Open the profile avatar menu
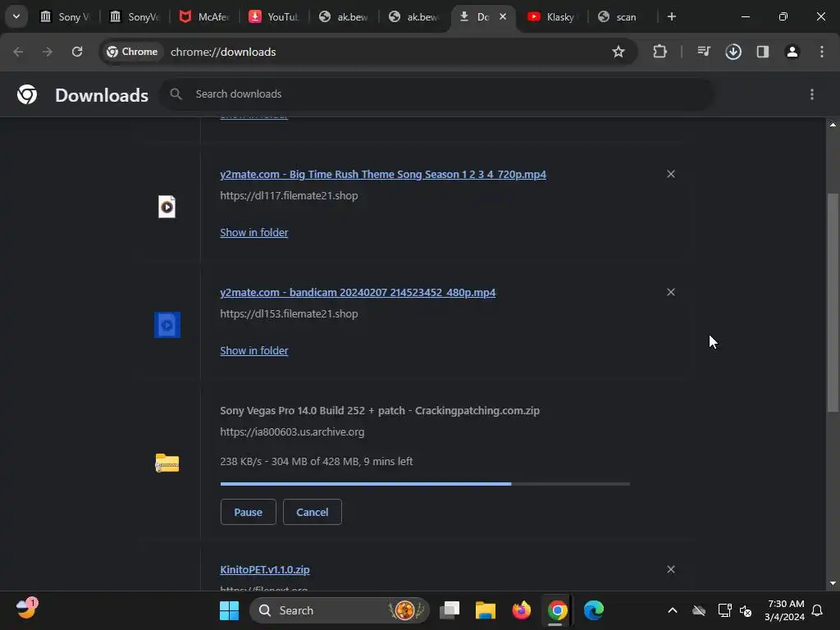The image size is (840, 630). [x=792, y=52]
